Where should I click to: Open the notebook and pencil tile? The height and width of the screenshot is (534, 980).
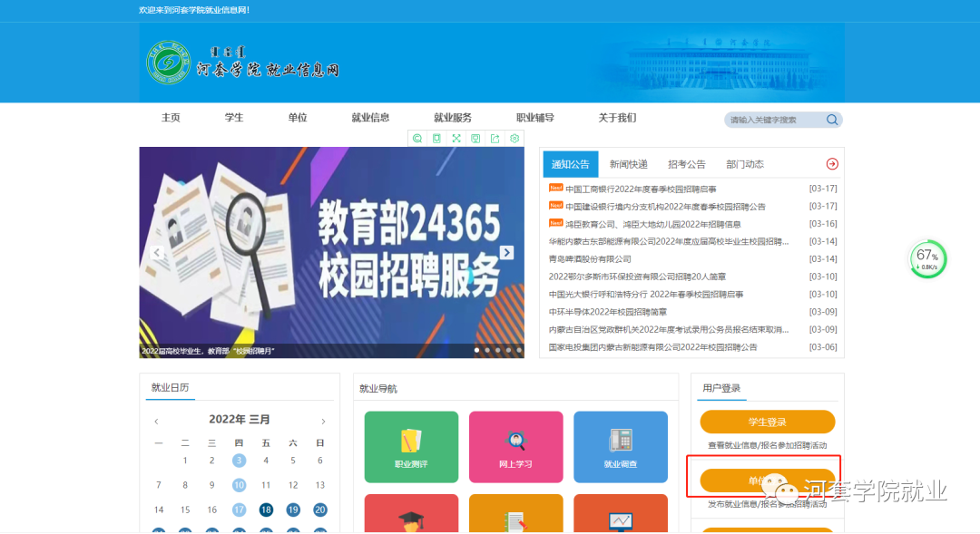point(515,513)
